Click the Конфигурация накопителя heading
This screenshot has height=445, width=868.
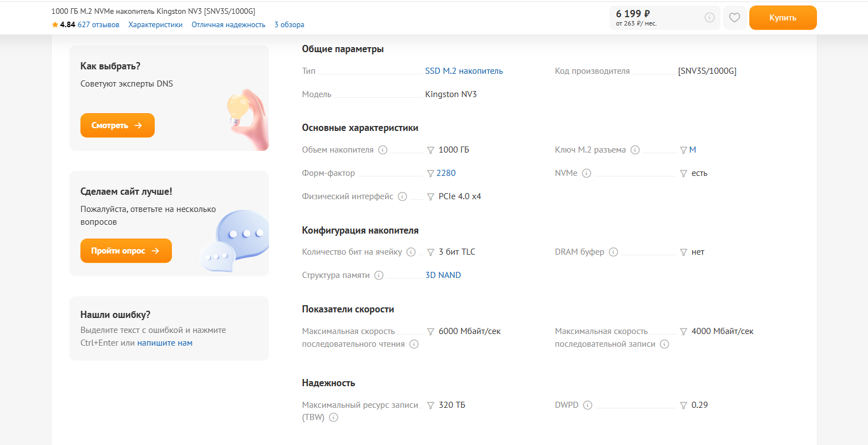361,230
